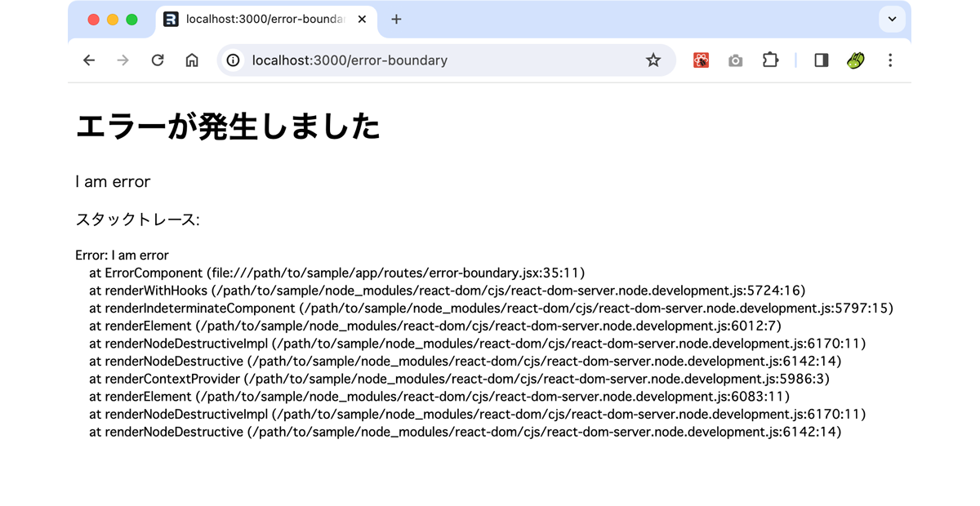Click the green leafy extension icon
Image resolution: width=980 pixels, height=506 pixels.
point(855,60)
